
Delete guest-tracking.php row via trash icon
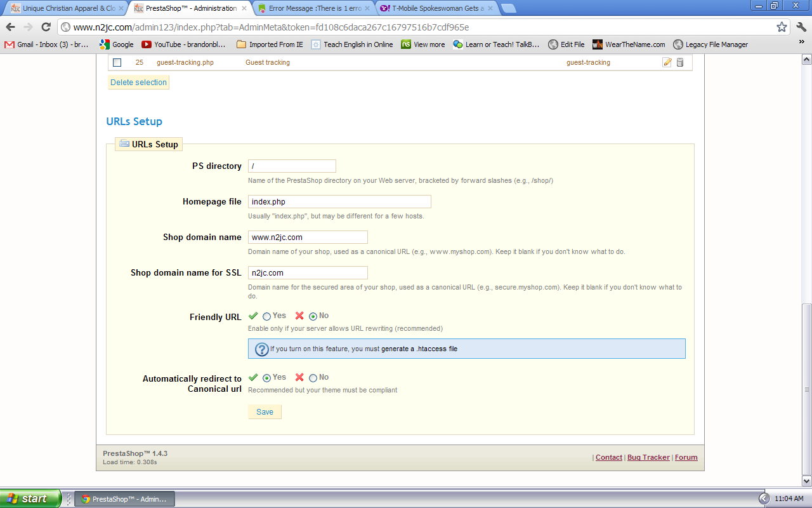[x=680, y=62]
